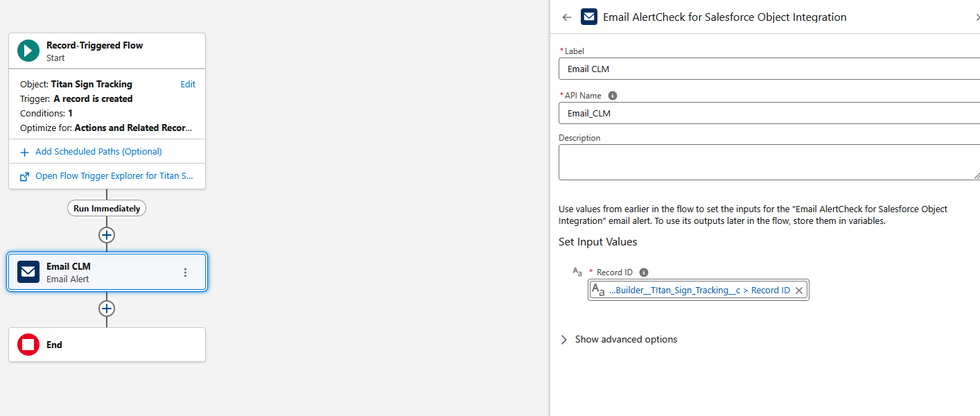
Task: Click the back arrow in the properties panel
Action: tap(567, 17)
